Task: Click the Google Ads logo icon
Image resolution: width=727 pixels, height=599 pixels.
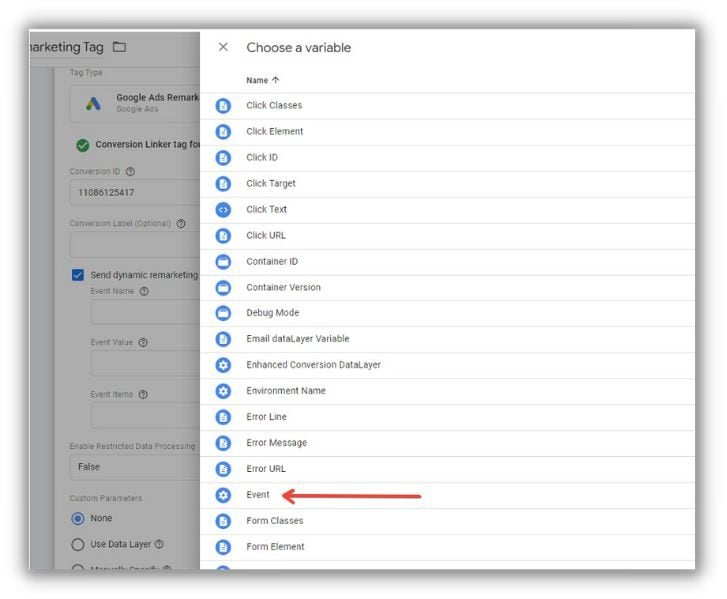Action: [93, 103]
